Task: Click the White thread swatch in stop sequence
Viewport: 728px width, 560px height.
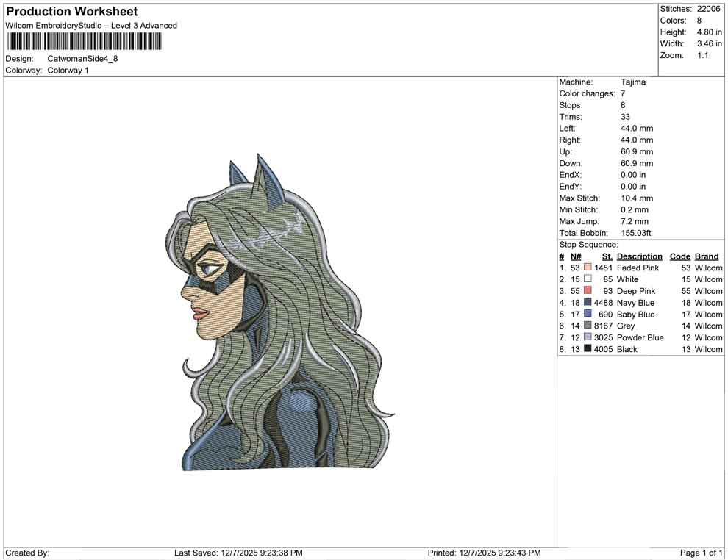Action: click(587, 279)
